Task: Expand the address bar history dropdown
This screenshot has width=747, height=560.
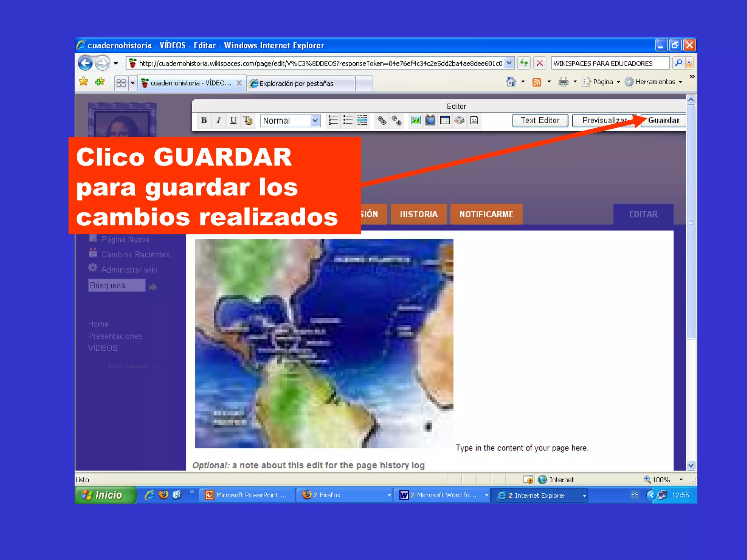Action: click(x=510, y=63)
